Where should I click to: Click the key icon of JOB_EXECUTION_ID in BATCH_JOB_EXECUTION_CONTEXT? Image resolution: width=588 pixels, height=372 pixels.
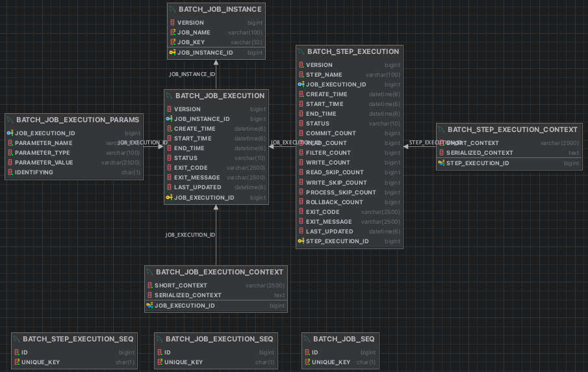(x=149, y=305)
